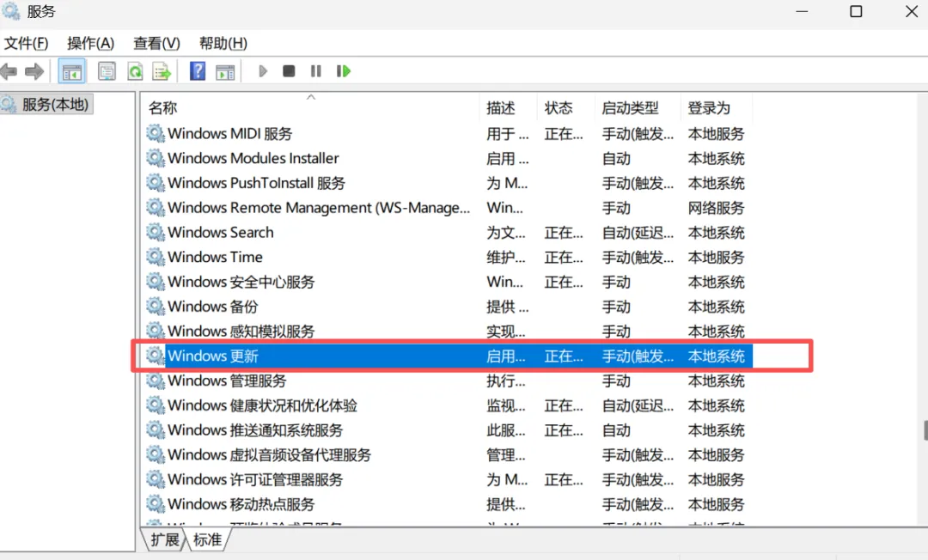Switch to the 标准 tab
Image resolution: width=928 pixels, height=560 pixels.
[208, 540]
